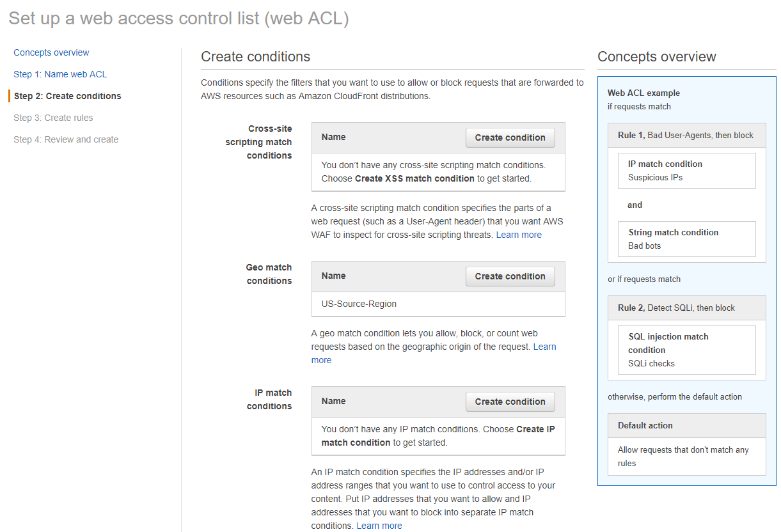Create a cross-site scripting match condition
Screen dimensions: 781x532
(510, 137)
